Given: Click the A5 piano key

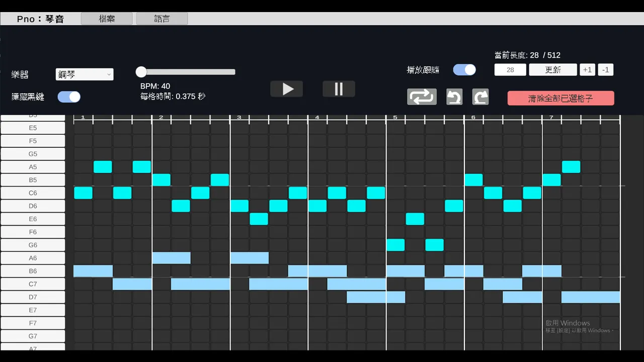Looking at the screenshot, I should coord(33,167).
